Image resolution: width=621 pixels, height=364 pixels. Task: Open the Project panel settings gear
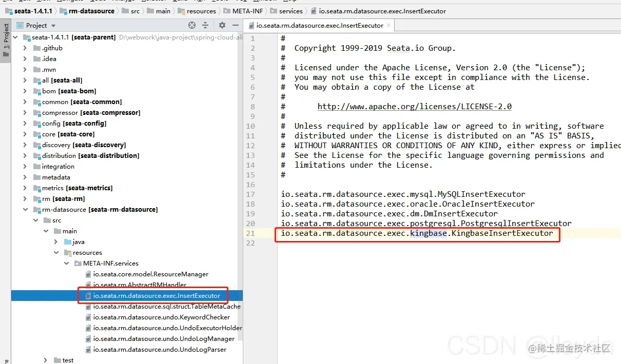pos(222,25)
